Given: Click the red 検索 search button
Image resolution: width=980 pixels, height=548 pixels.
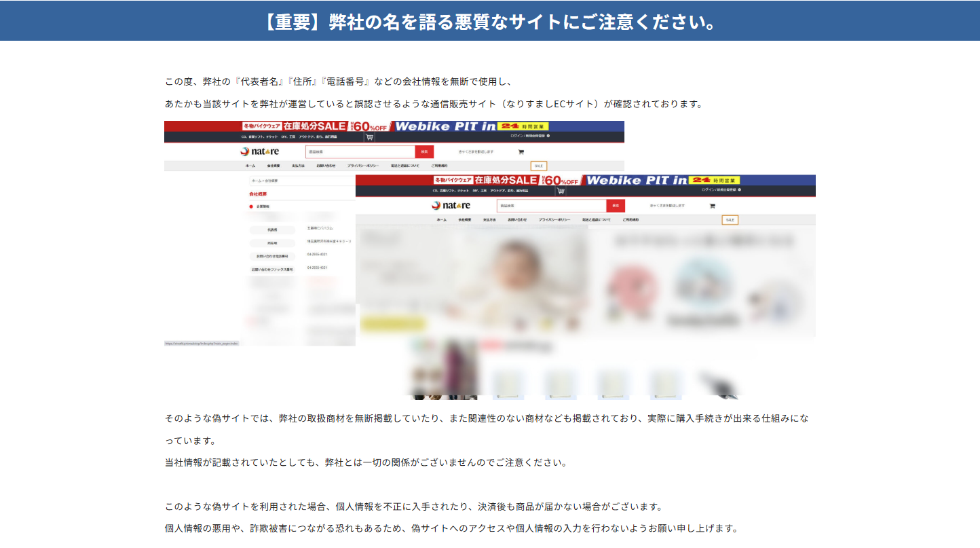Looking at the screenshot, I should [424, 151].
